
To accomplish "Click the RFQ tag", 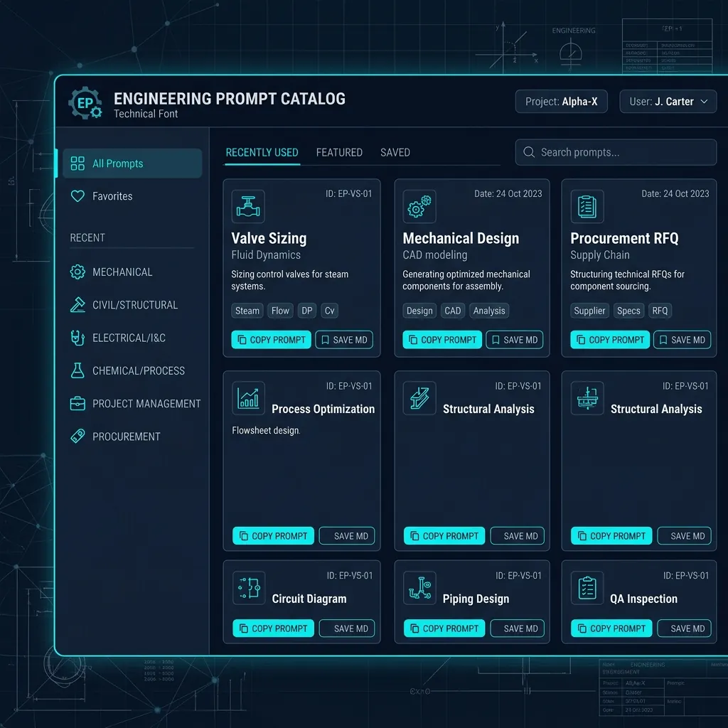I will 660,311.
